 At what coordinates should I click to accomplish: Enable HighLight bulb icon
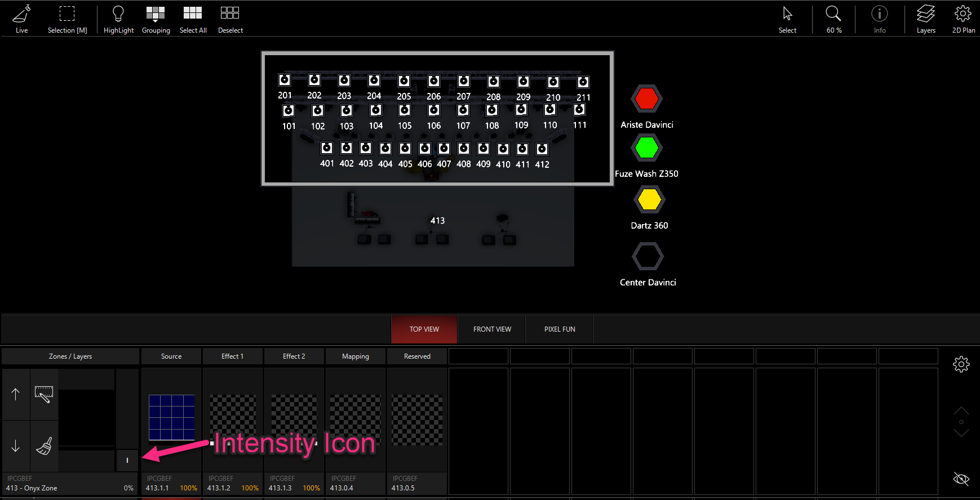pos(118,14)
